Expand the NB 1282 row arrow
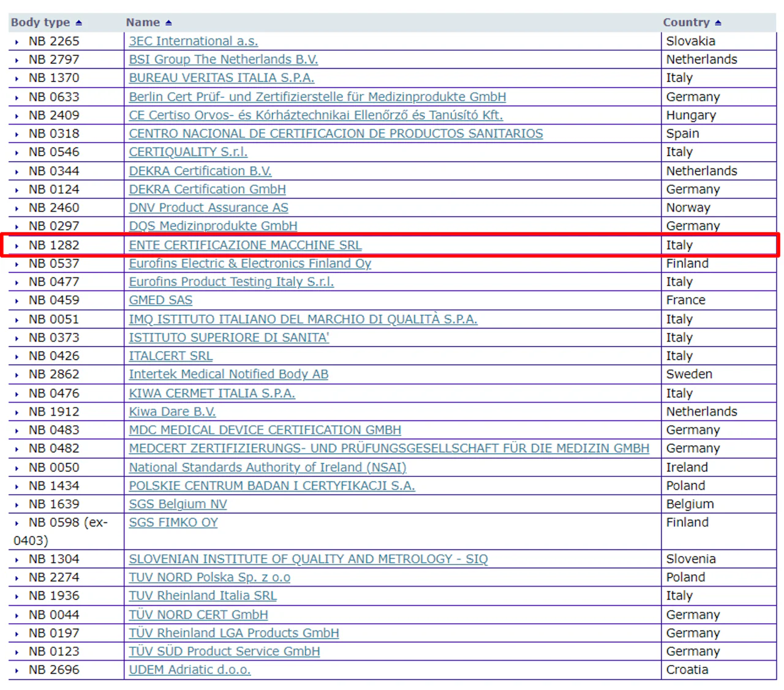Screen dimensions: 784x690 (17, 246)
